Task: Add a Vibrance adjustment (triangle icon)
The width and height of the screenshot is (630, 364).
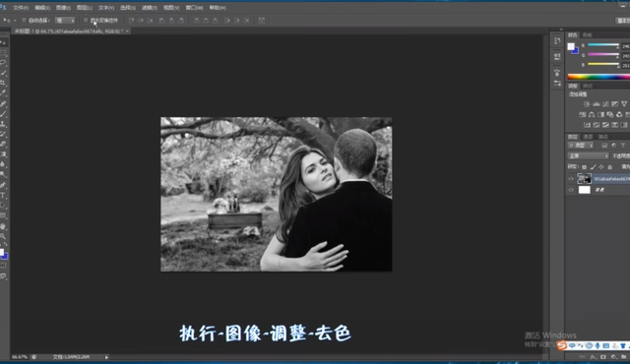Action: [x=624, y=104]
